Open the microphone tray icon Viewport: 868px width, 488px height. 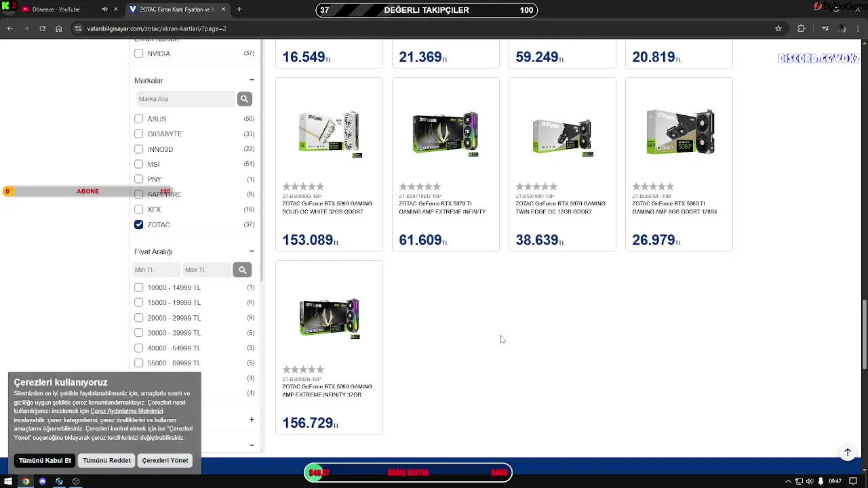(x=821, y=481)
